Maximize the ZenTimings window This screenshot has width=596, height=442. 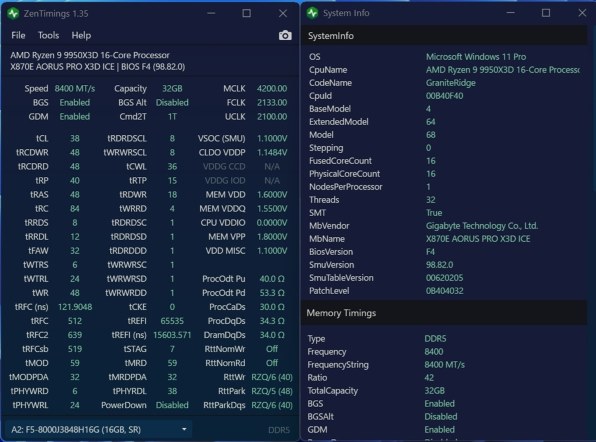(x=246, y=13)
